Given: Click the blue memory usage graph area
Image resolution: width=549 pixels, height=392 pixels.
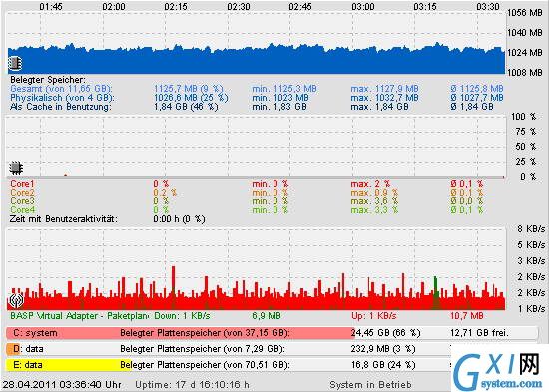Looking at the screenshot, I should (257, 59).
